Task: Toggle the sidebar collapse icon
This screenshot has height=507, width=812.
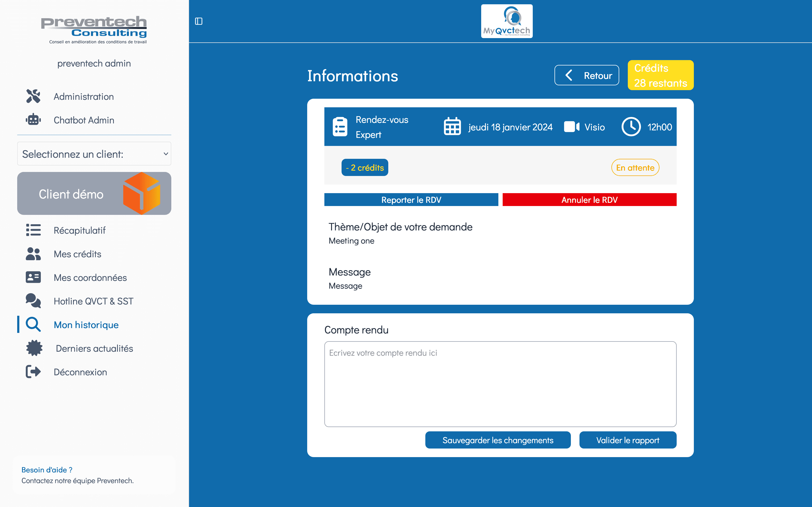Action: click(199, 21)
